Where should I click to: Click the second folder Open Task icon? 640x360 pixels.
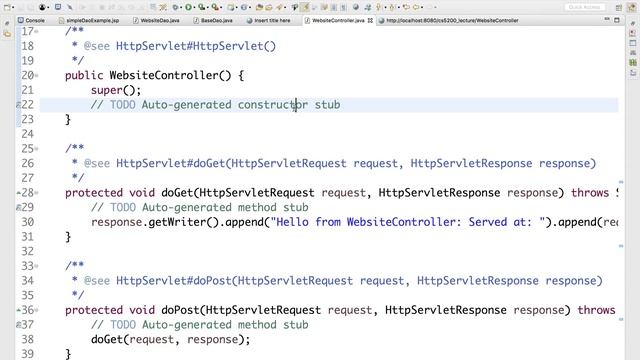[x=269, y=7]
